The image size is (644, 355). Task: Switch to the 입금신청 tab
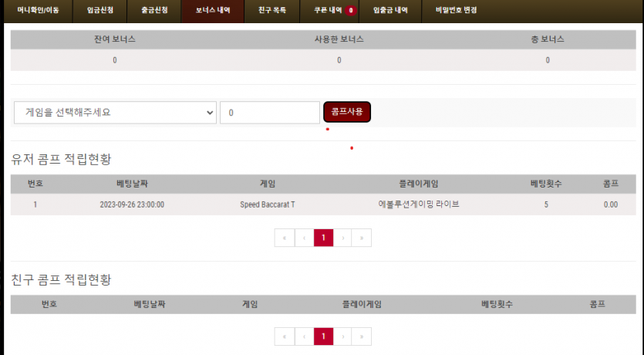tap(99, 11)
